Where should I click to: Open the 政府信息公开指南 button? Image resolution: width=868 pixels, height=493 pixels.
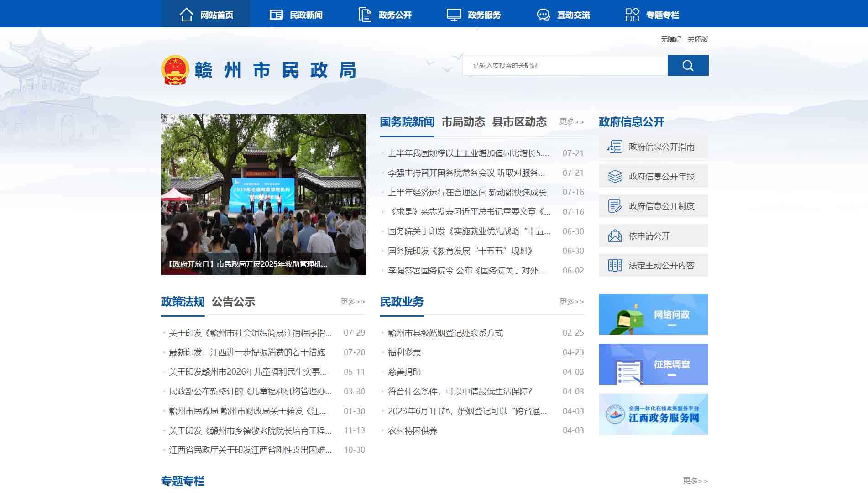pyautogui.click(x=653, y=147)
